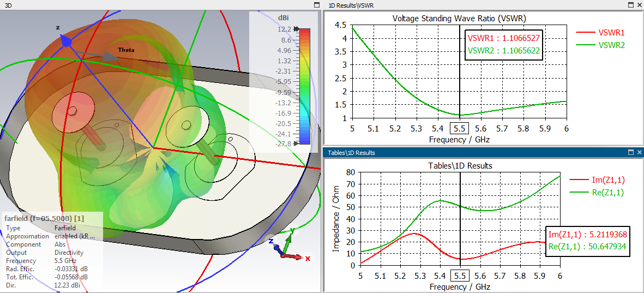Click the 'enabled (kR ...' Approximation value
This screenshot has width=644, height=293.
pos(74,236)
